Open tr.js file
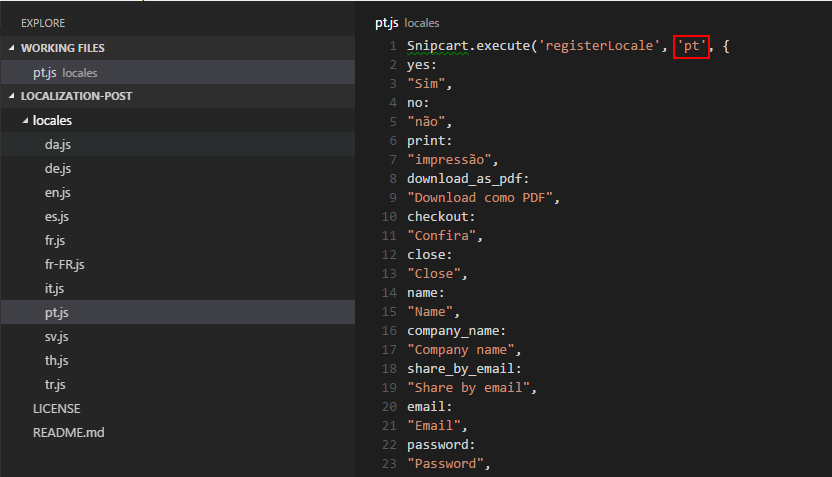This screenshot has width=832, height=477. pyautogui.click(x=178, y=384)
